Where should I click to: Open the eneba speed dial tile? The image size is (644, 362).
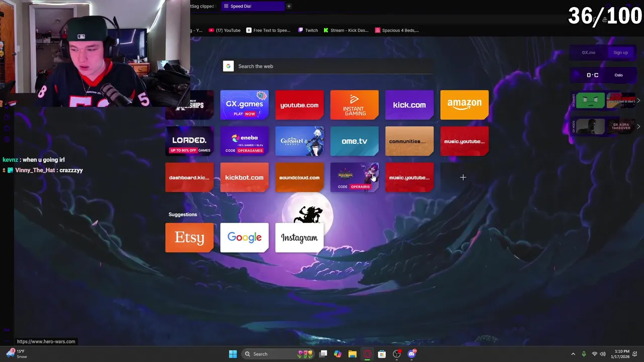(245, 141)
